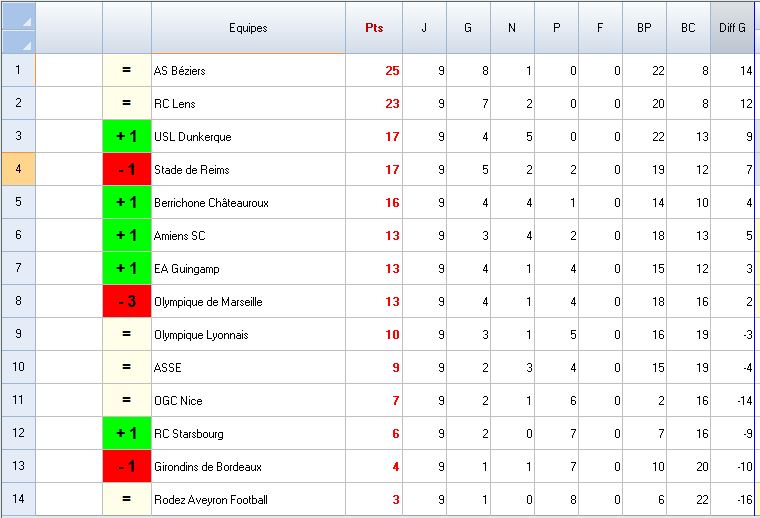Click the Olympique Lyonnais team cell

pyautogui.click(x=248, y=335)
